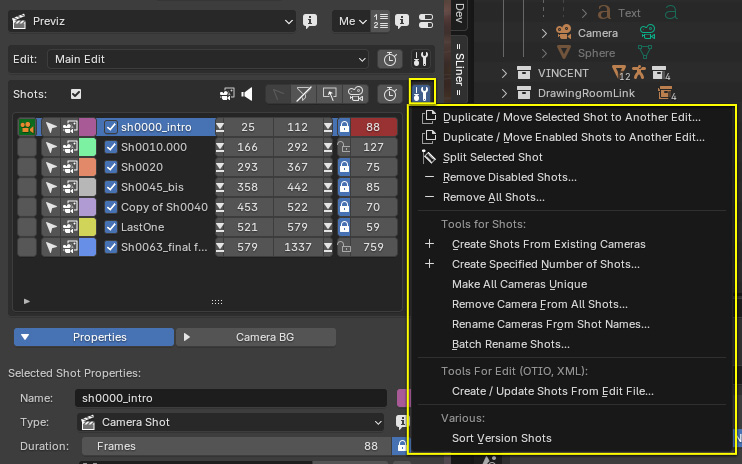
Task: Click the speaker icon in Shots header
Action: click(x=248, y=94)
